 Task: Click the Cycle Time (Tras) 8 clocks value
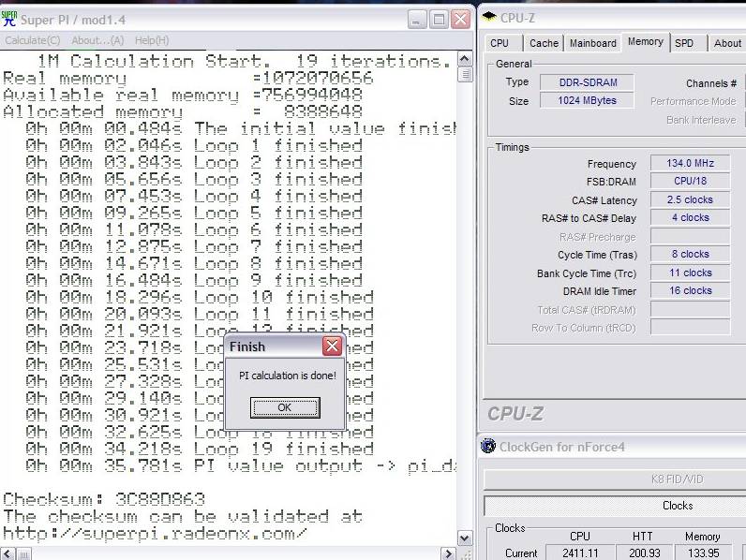[x=690, y=254]
